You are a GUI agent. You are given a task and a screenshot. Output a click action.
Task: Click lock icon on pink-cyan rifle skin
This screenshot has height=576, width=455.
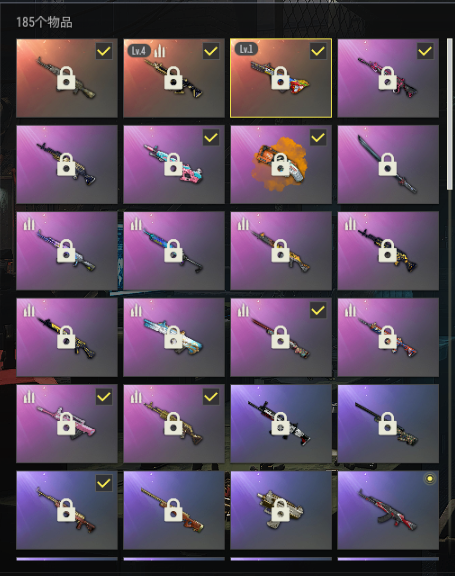point(173,164)
